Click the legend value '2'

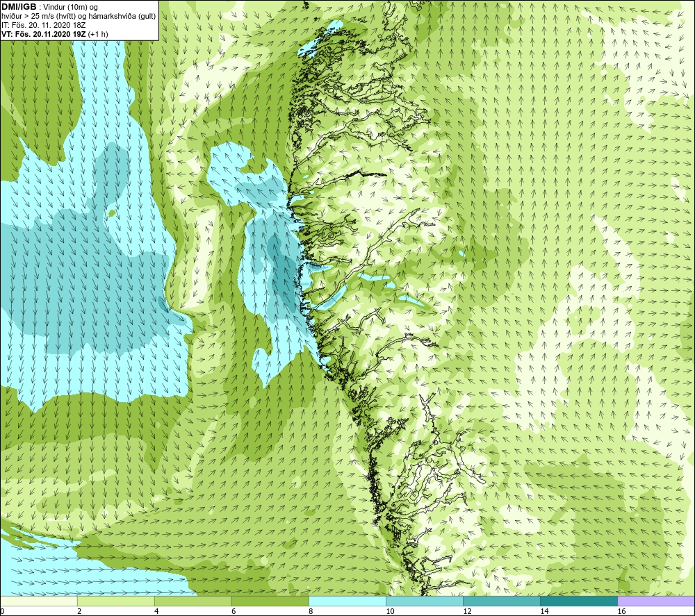[x=79, y=612]
